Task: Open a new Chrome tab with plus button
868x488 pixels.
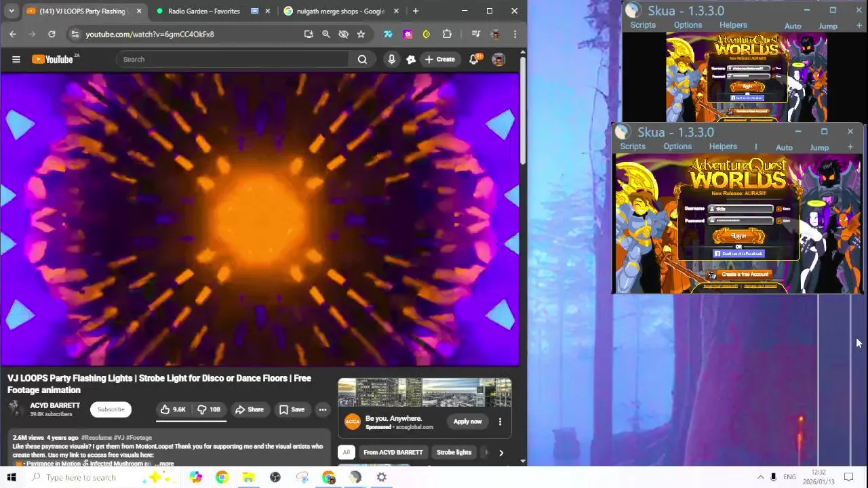Action: (x=416, y=11)
